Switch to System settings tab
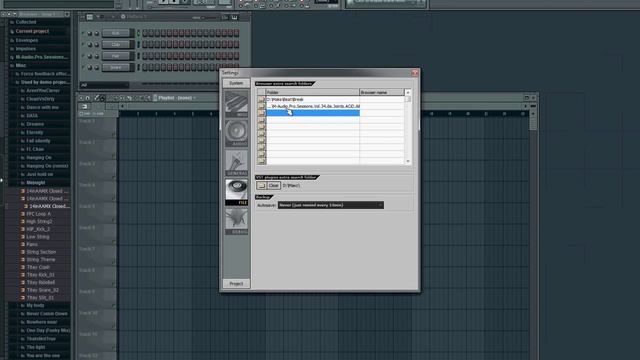The width and height of the screenshot is (640, 360). click(236, 83)
